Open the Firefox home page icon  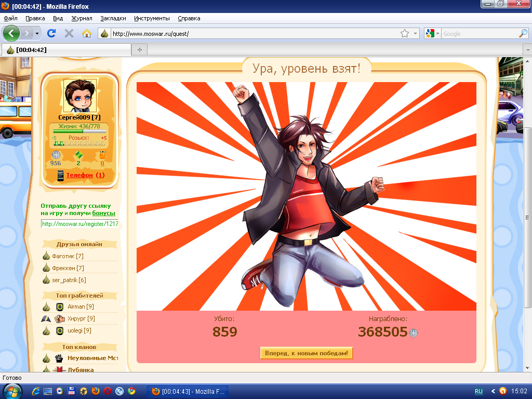tap(87, 33)
